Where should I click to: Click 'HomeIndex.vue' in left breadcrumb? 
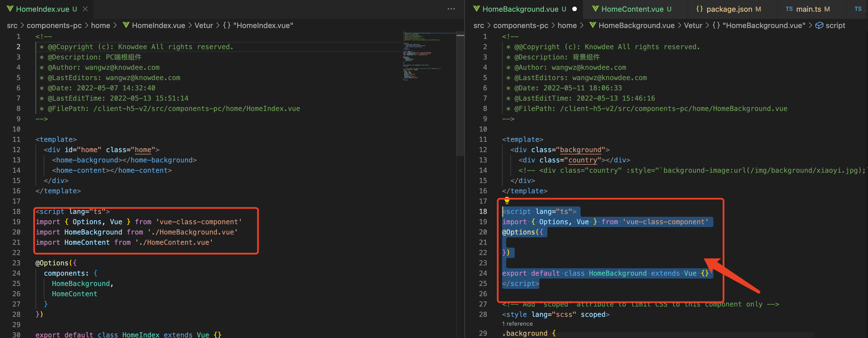[x=158, y=25]
